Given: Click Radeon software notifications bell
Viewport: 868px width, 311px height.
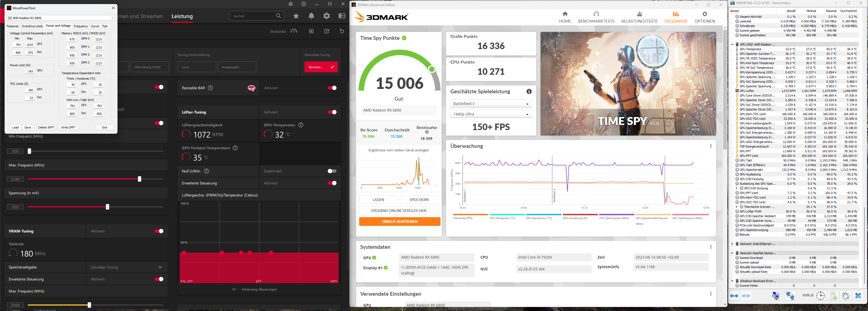Looking at the screenshot, I should tap(311, 16).
